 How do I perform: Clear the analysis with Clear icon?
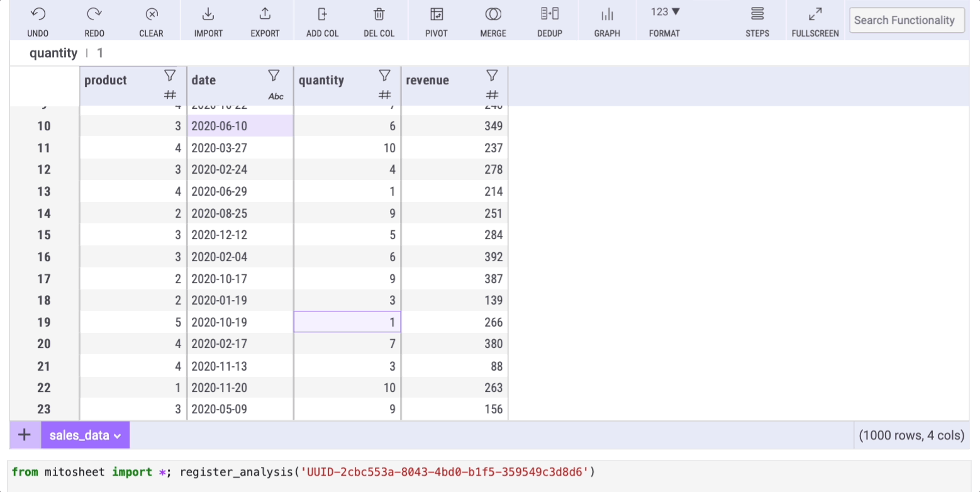coord(151,14)
